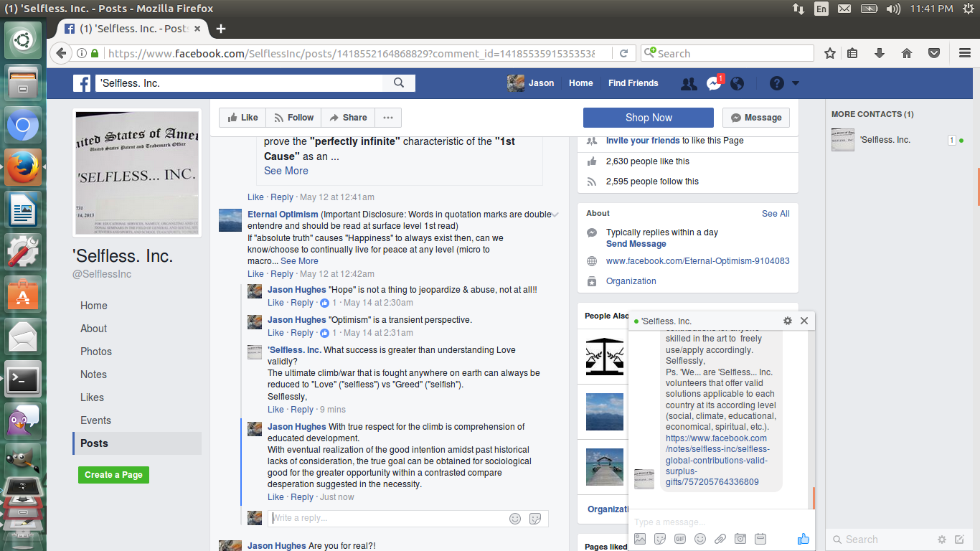Screen dimensions: 980x551
Task: Click the Follow button on the page
Action: [293, 118]
